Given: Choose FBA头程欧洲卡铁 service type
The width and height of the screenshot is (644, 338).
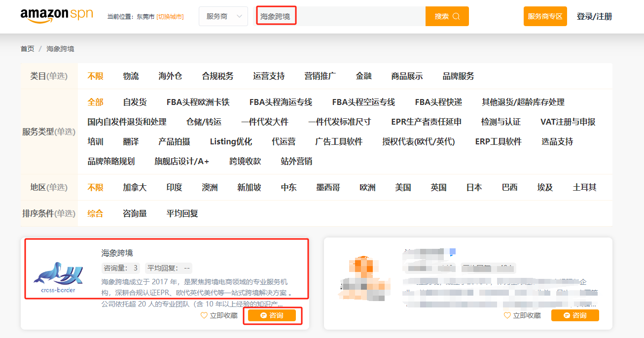Looking at the screenshot, I should point(198,102).
